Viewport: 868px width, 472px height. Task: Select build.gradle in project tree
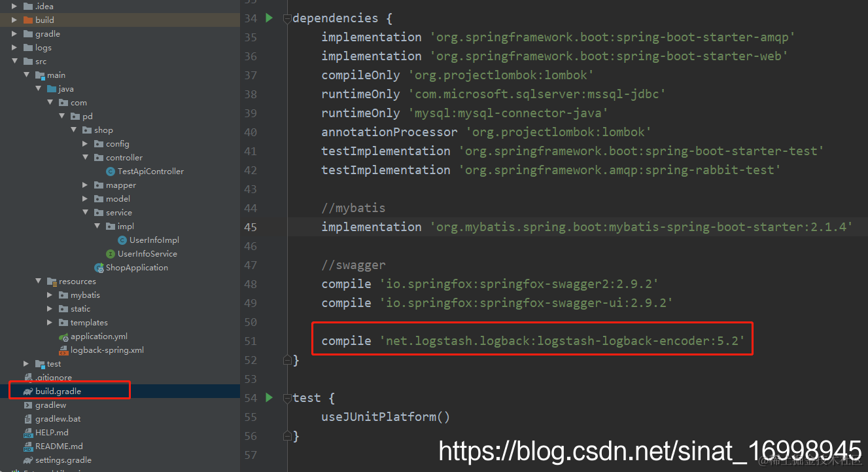tap(58, 391)
